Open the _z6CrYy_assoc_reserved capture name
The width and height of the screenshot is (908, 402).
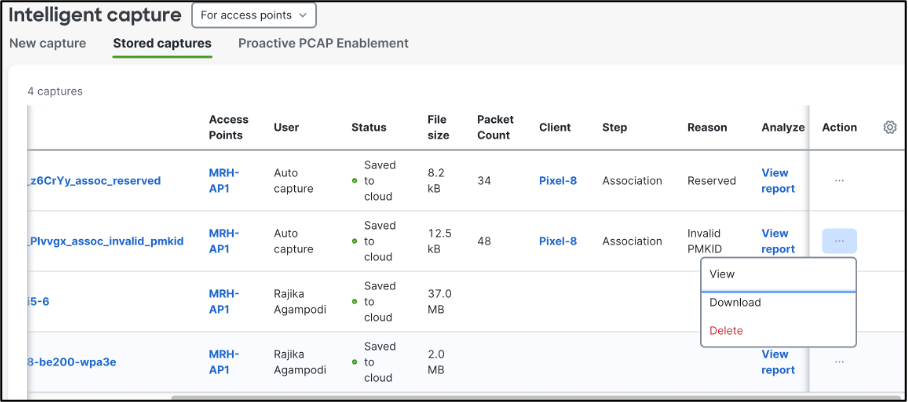click(x=92, y=181)
